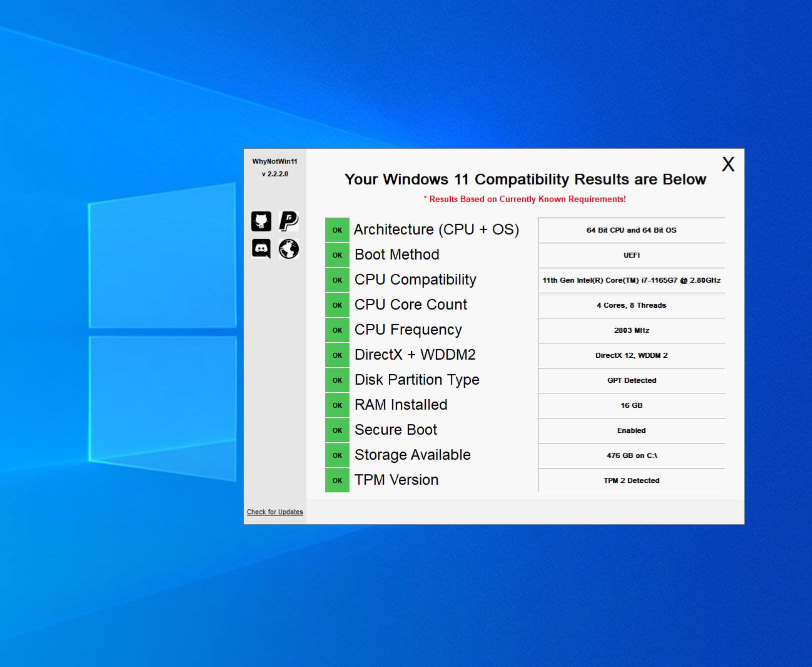Select the 'Boot Method' label
This screenshot has height=667, width=812.
point(397,255)
